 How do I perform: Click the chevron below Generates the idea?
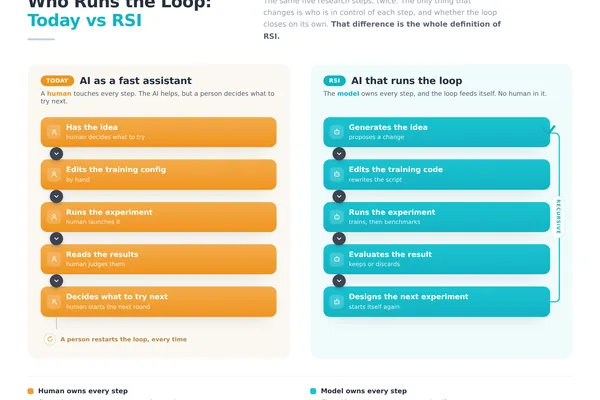(x=339, y=153)
